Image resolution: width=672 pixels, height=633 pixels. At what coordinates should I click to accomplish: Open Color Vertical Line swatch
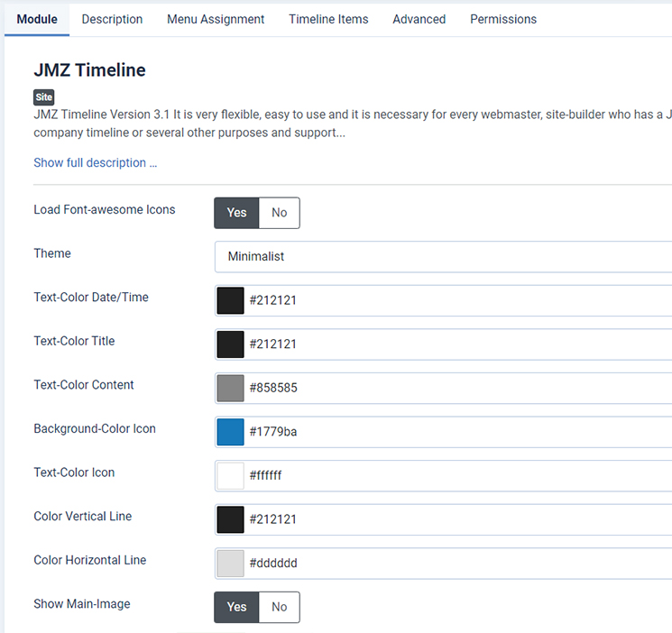tap(231, 519)
